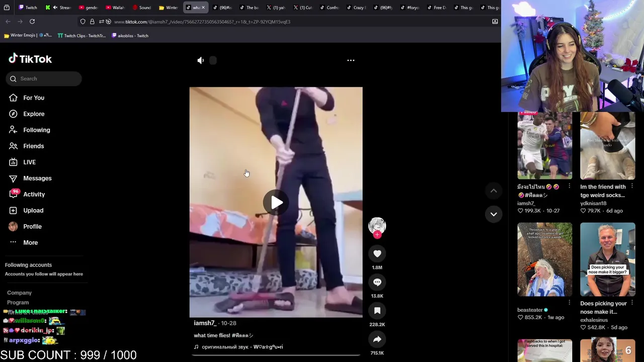Switch to the Sound browser tab
This screenshot has width=644, height=362.
(x=141, y=8)
